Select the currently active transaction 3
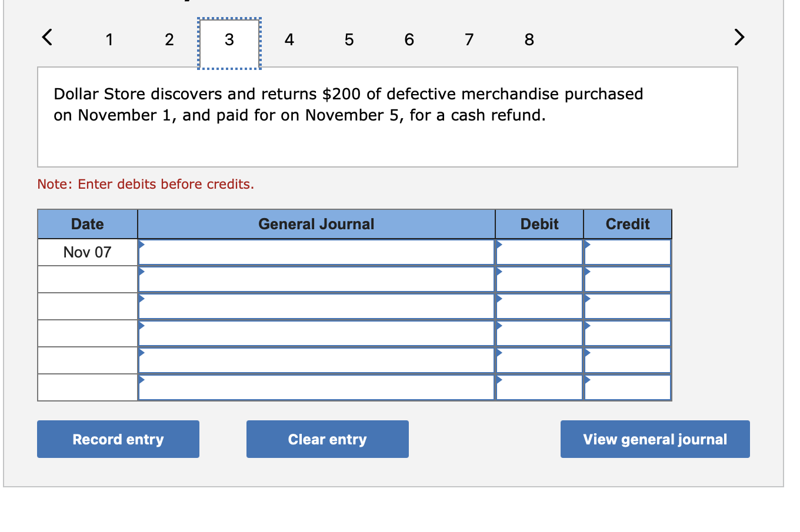The width and height of the screenshot is (800, 532). (x=229, y=39)
